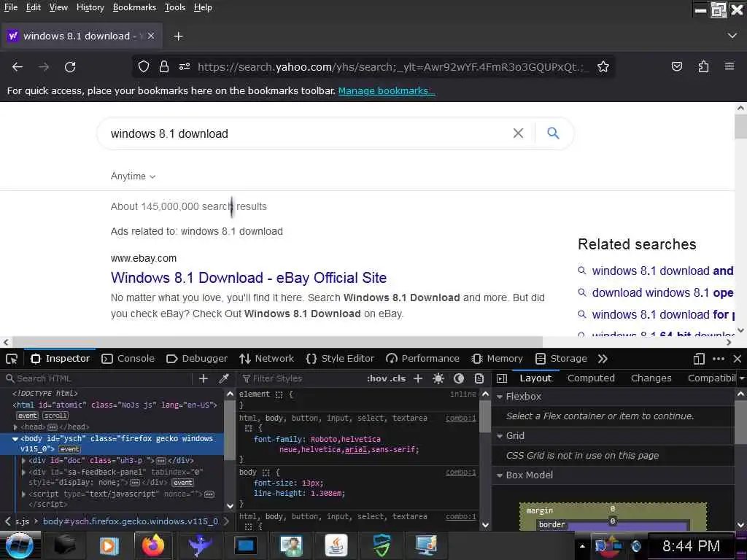Click the Yahoo search magnifier button

(x=553, y=133)
